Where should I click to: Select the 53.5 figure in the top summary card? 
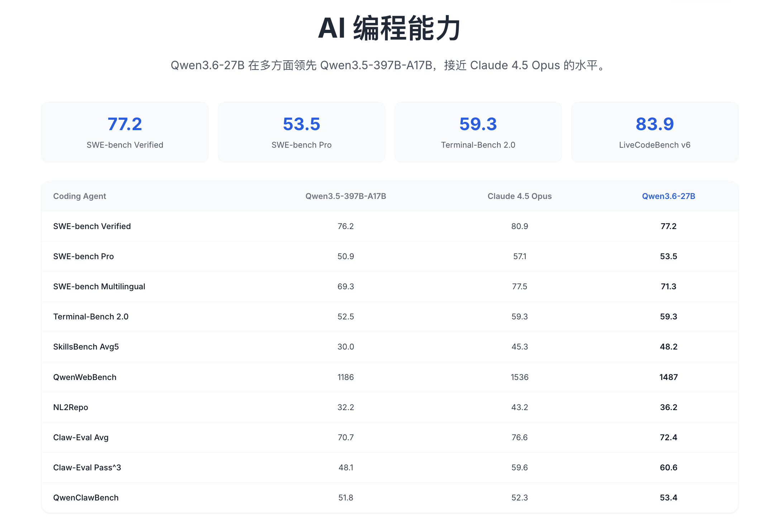(x=301, y=124)
